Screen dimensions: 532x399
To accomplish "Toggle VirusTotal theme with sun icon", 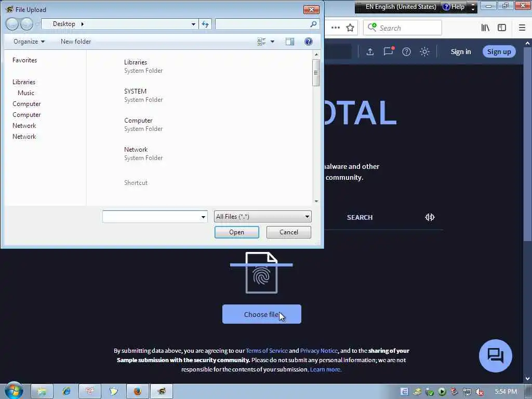I will click(424, 51).
